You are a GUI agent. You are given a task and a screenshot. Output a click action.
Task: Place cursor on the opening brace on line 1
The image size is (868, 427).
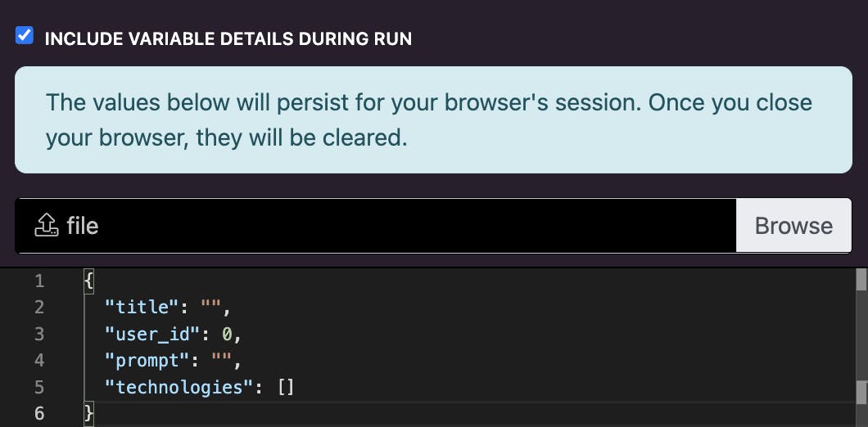point(88,281)
